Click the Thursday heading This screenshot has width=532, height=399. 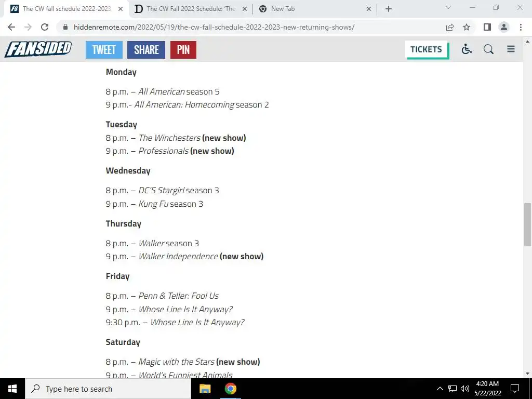tap(124, 223)
